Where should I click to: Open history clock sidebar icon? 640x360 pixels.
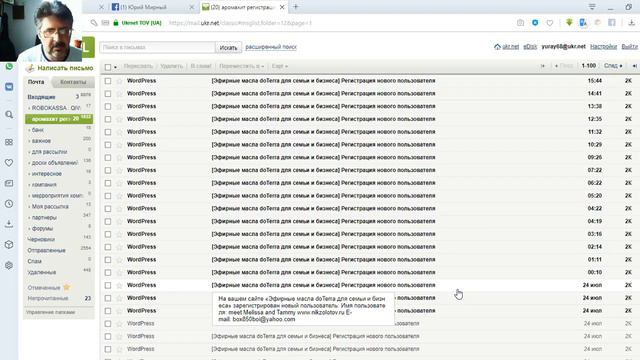(x=9, y=204)
